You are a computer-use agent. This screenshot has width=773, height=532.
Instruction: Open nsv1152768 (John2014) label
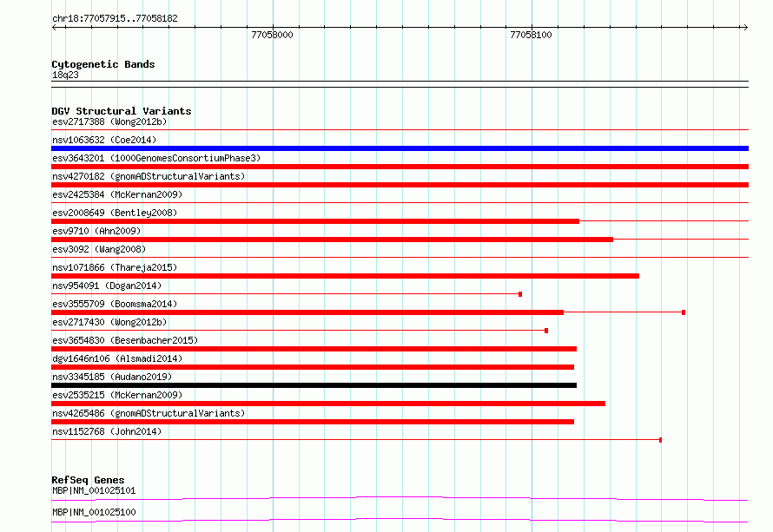pyautogui.click(x=107, y=431)
